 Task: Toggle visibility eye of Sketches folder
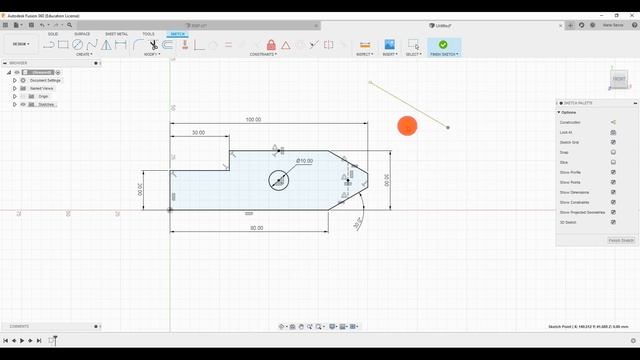pyautogui.click(x=23, y=104)
